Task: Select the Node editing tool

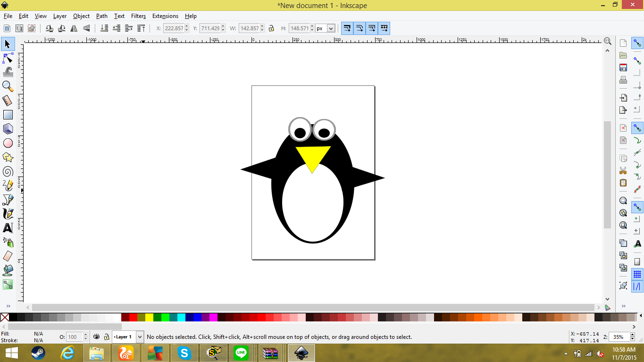Action: point(8,59)
